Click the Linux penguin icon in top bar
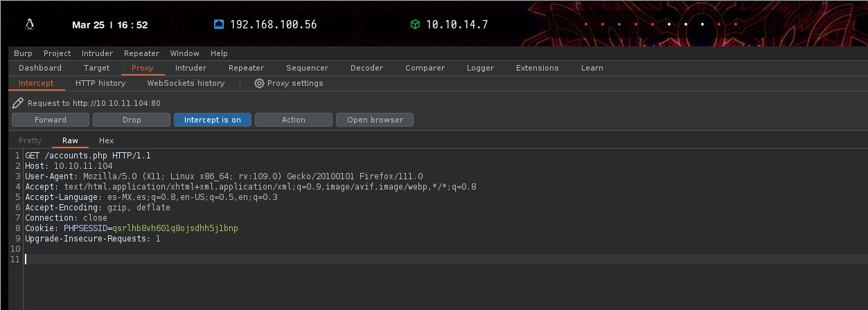 click(x=29, y=25)
